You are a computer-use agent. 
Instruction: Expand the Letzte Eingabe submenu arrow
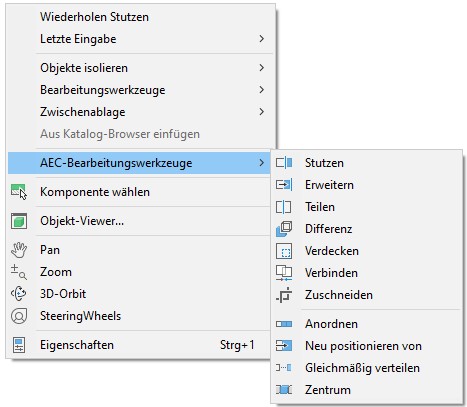[x=262, y=39]
